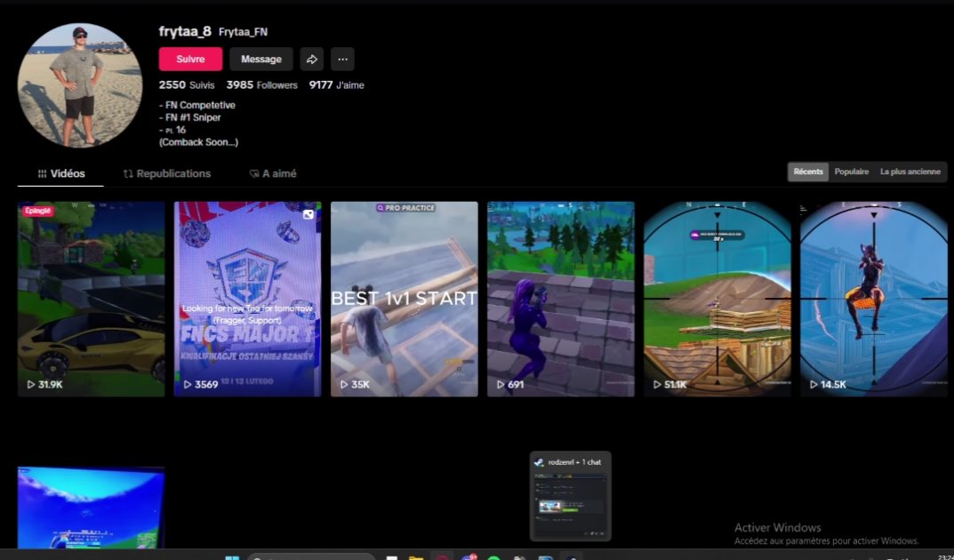Click the share arrow icon beside Message
The width and height of the screenshot is (954, 560).
tap(311, 59)
